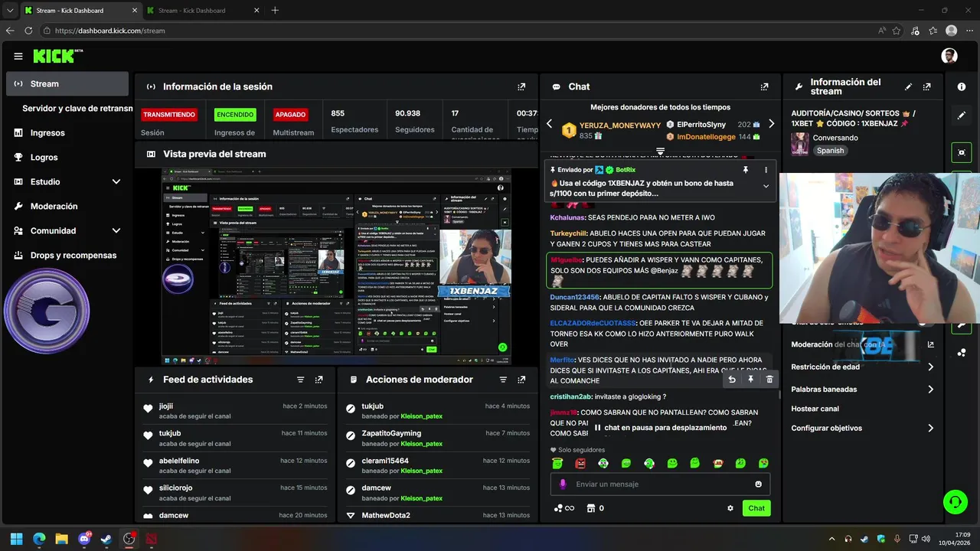The width and height of the screenshot is (980, 551).
Task: Show next top donors with right arrow
Action: click(771, 123)
